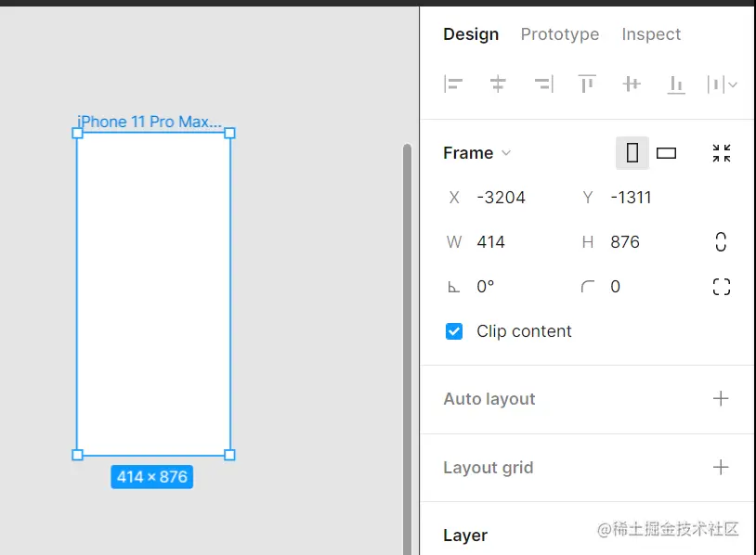Click independent corners icon
Viewport: 756px width, 555px height.
tap(722, 287)
